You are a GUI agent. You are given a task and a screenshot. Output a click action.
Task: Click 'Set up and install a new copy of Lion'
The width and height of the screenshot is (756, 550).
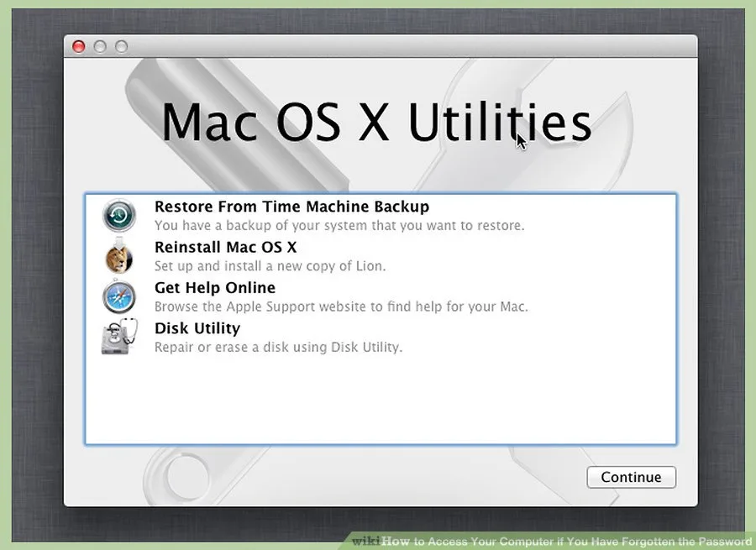tap(270, 266)
